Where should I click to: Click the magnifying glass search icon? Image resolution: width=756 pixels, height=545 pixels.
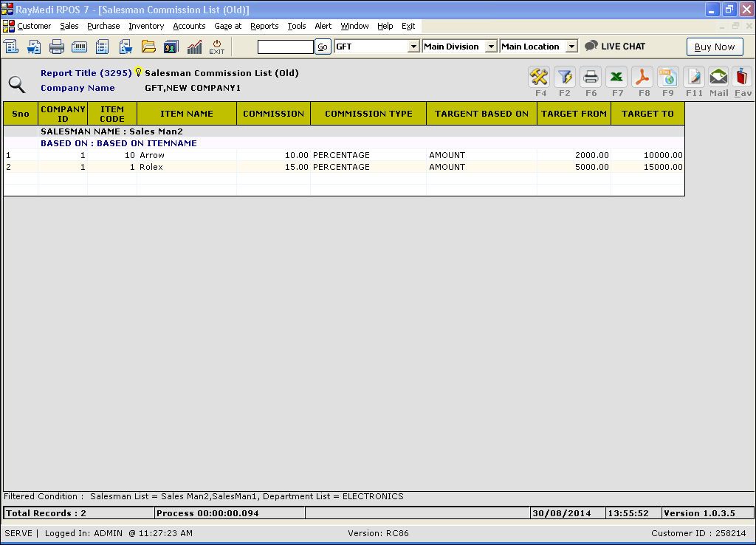[x=16, y=84]
